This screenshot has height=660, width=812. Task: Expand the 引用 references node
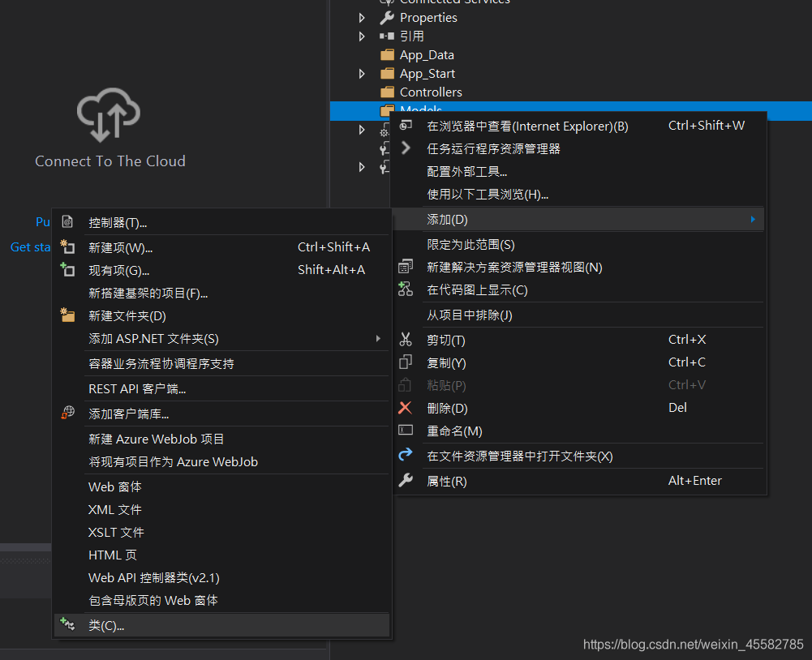tap(362, 36)
